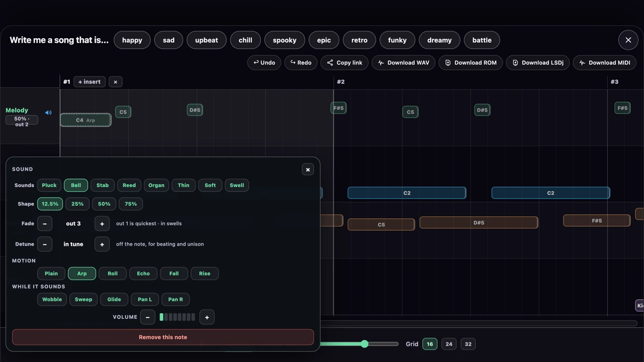644x362 pixels.
Task: Pick the sad song mood
Action: [x=169, y=40]
